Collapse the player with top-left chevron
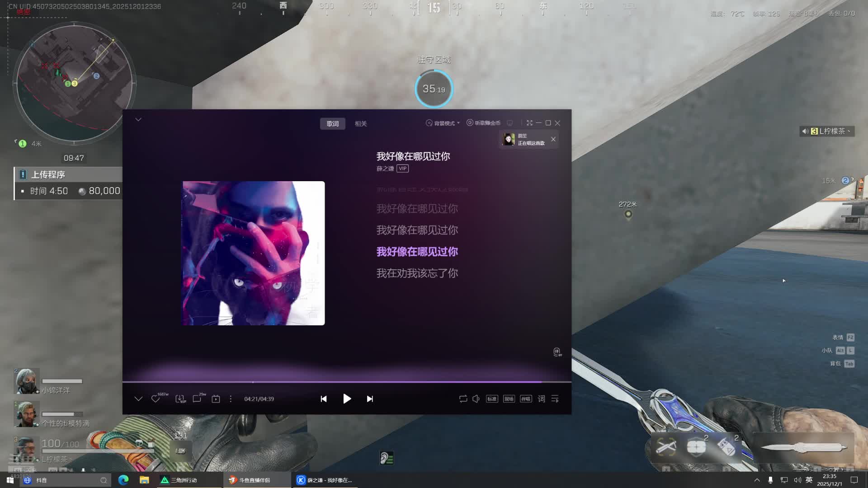Image resolution: width=868 pixels, height=488 pixels. [138, 120]
